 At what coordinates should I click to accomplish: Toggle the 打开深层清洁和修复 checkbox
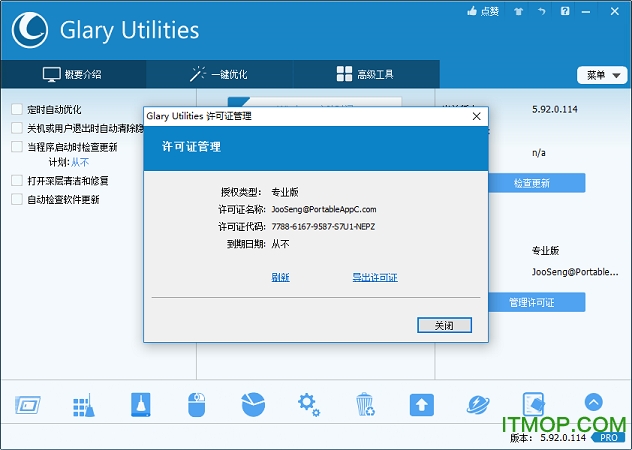point(17,181)
